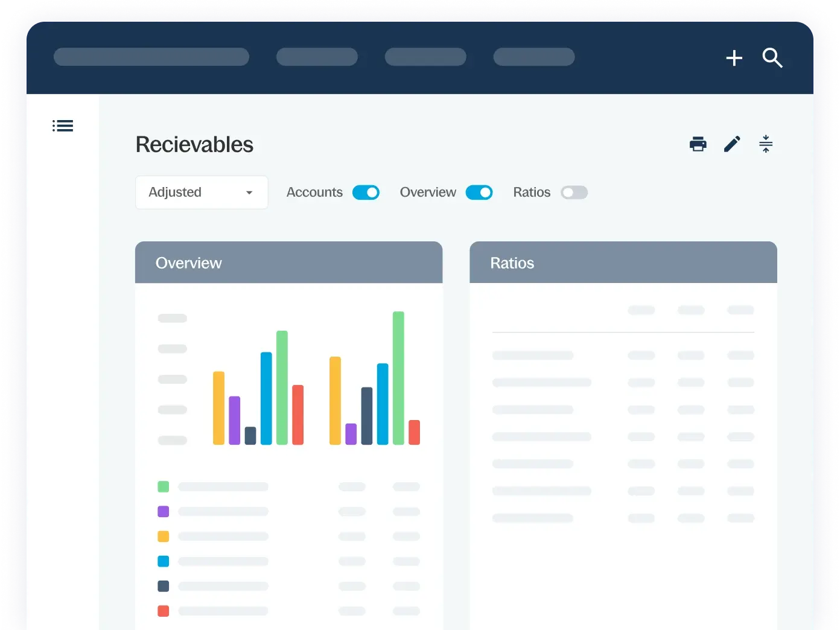
Task: Print the Receivables report
Action: tap(698, 144)
